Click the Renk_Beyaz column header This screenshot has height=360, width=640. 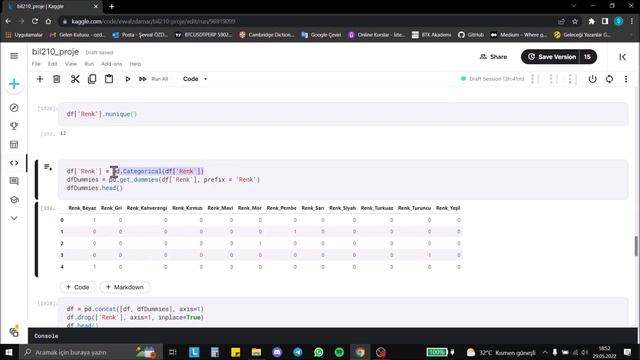click(x=82, y=208)
